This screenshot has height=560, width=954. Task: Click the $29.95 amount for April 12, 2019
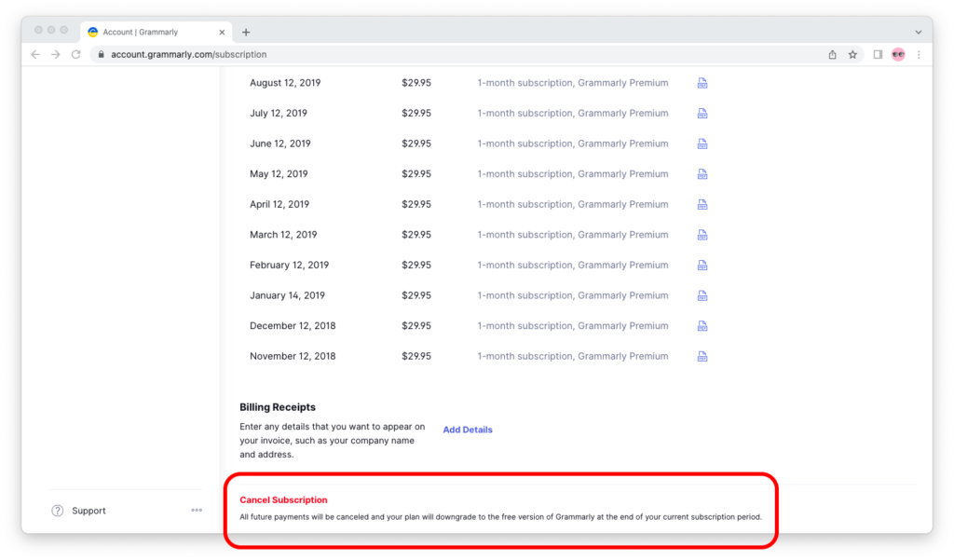(416, 204)
